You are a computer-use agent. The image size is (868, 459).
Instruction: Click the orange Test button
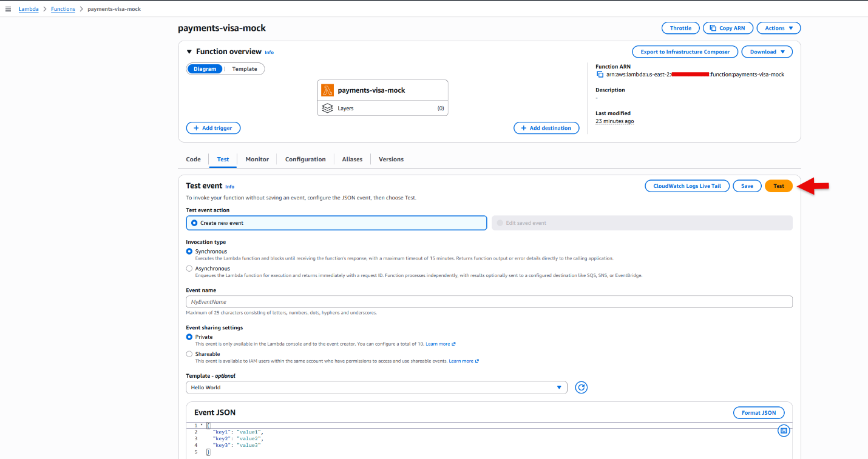779,186
